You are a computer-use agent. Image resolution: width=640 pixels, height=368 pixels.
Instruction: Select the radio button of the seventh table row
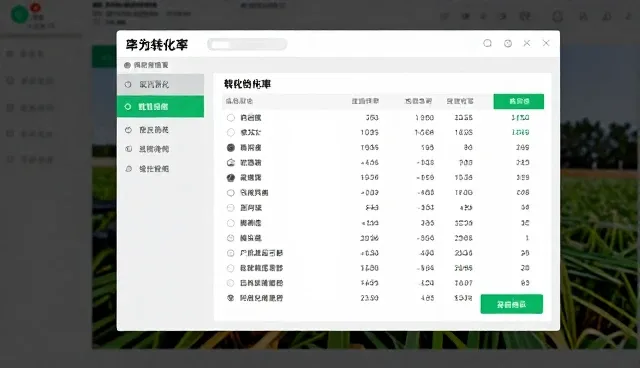point(231,208)
